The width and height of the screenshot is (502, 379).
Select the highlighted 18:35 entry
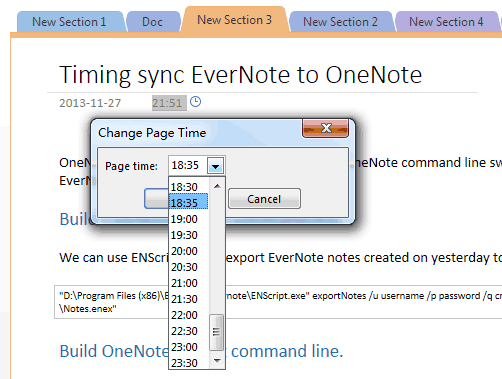[189, 202]
